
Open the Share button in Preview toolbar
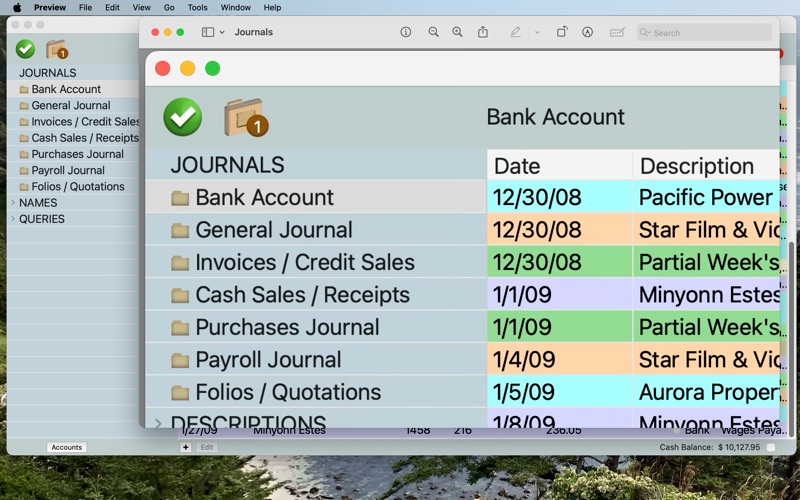coord(483,32)
